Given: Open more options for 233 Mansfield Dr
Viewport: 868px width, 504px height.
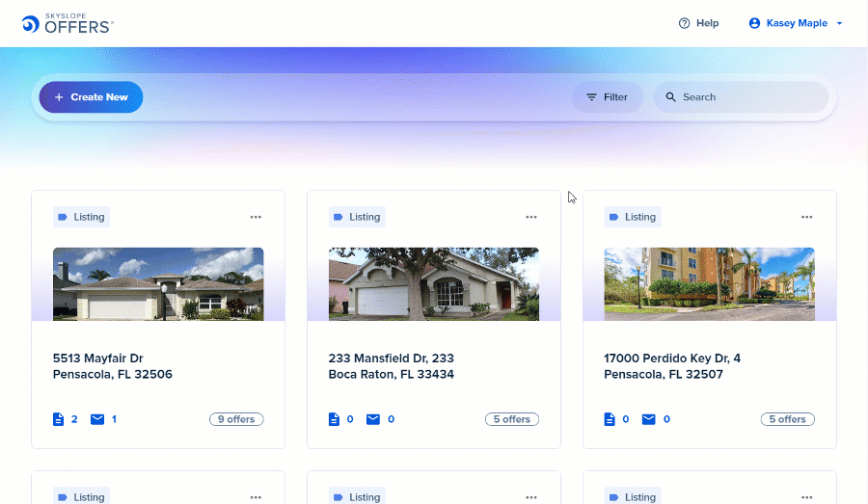Looking at the screenshot, I should pyautogui.click(x=531, y=217).
